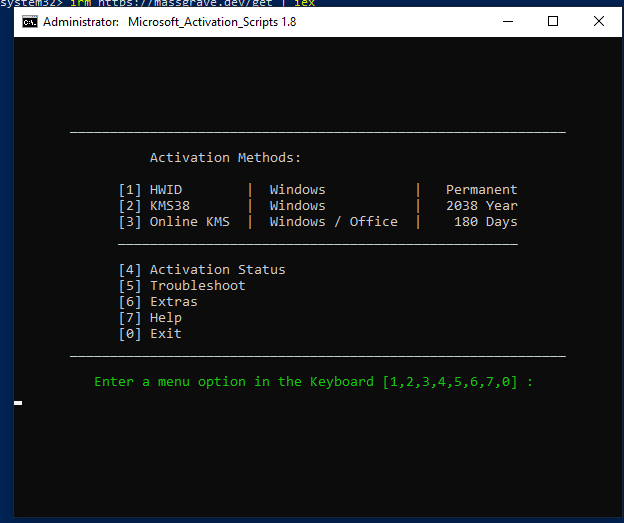Viewport: 624px width, 523px height.
Task: Click the cmd icon in the title bar
Action: tap(30, 22)
